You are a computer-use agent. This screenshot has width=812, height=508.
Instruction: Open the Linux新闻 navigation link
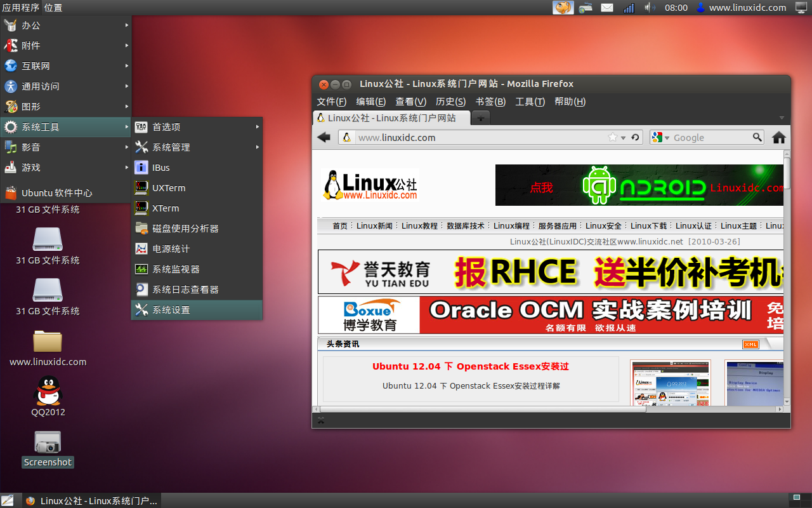374,226
